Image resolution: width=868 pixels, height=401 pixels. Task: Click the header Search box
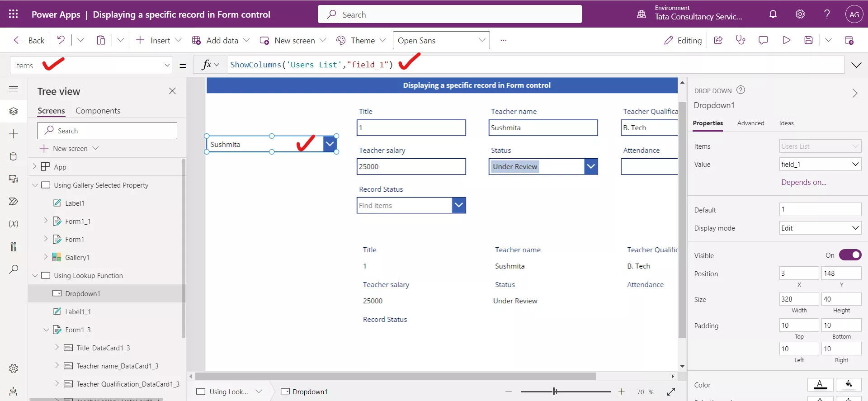coord(450,14)
